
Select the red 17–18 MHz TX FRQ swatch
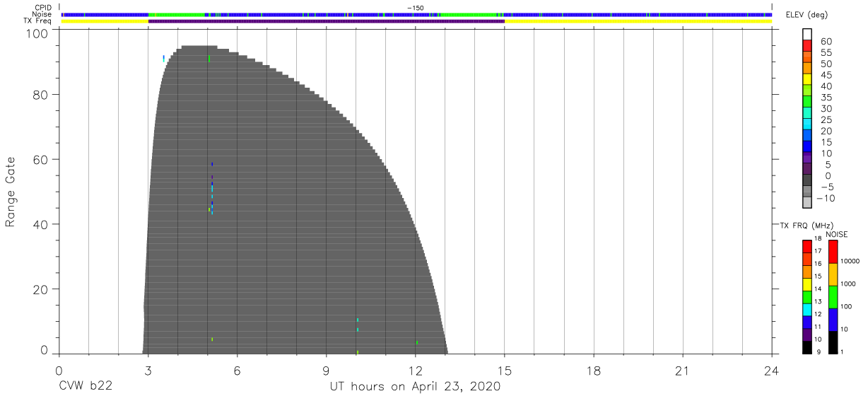807,247
